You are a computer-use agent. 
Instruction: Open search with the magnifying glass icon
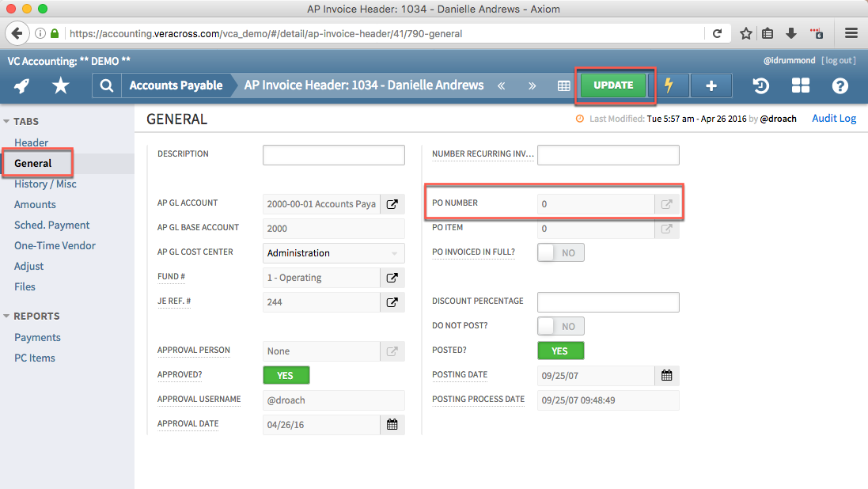(x=107, y=85)
